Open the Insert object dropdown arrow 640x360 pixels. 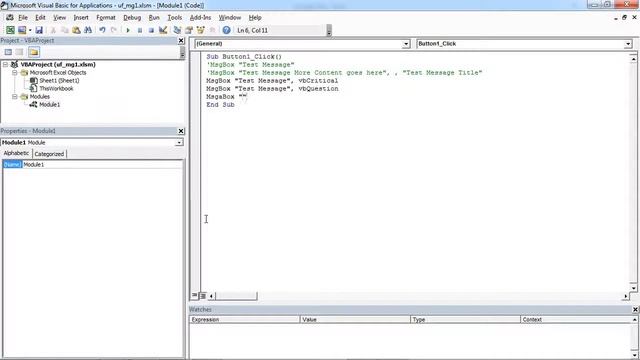click(x=30, y=30)
